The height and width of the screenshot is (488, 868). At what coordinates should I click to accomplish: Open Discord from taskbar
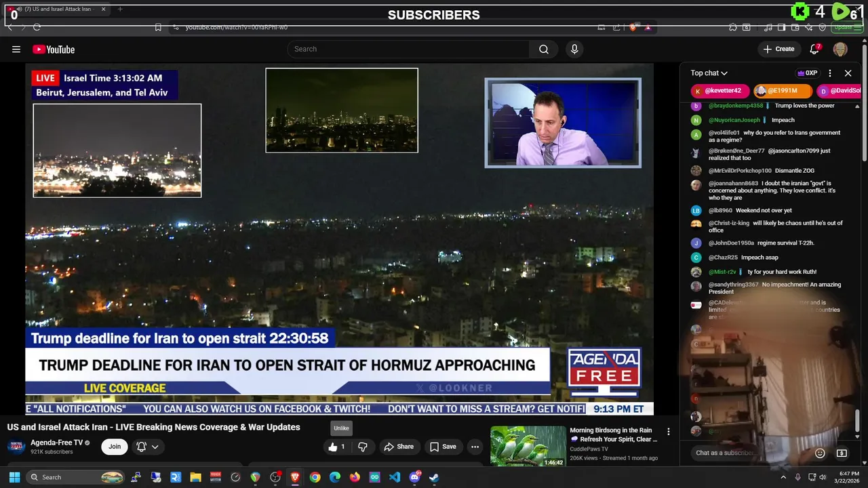click(x=414, y=477)
